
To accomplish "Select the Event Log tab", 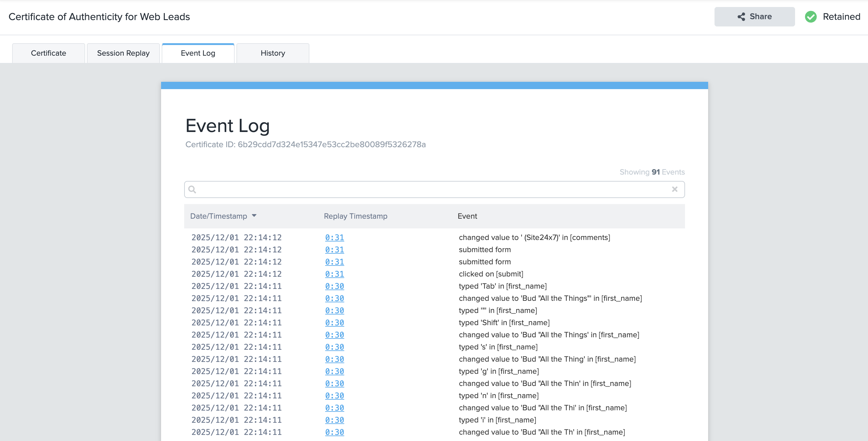I will click(x=198, y=53).
